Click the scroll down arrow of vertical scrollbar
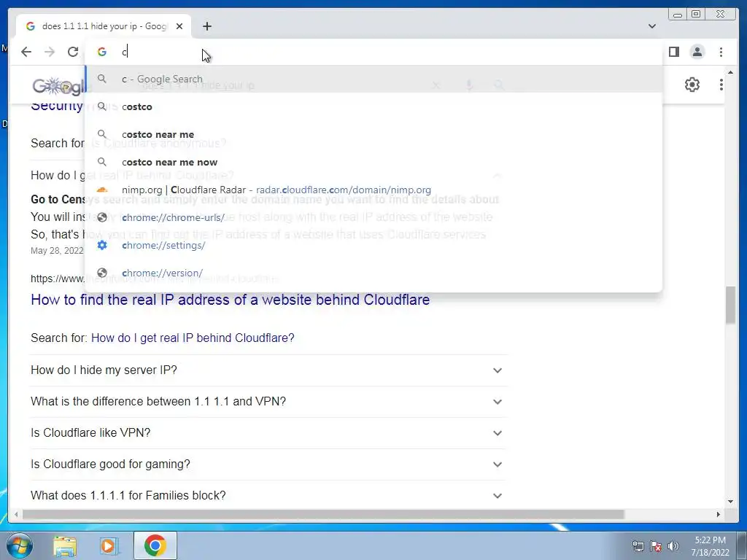This screenshot has height=560, width=747. [730, 502]
